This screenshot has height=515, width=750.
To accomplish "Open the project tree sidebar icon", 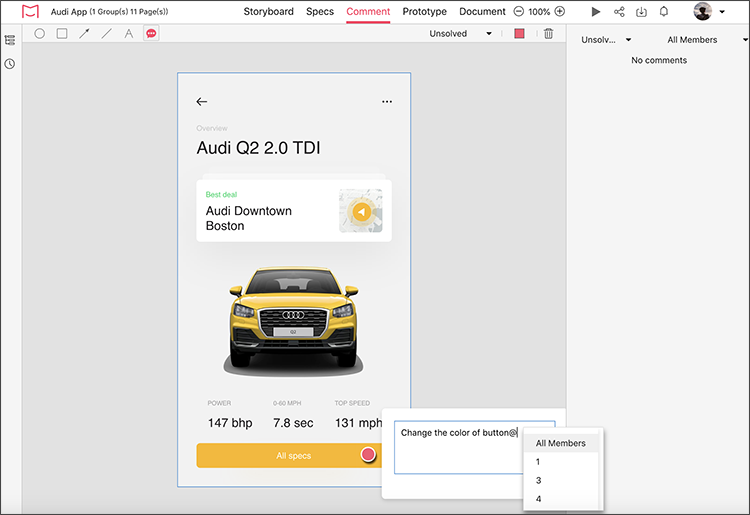I will tap(10, 40).
